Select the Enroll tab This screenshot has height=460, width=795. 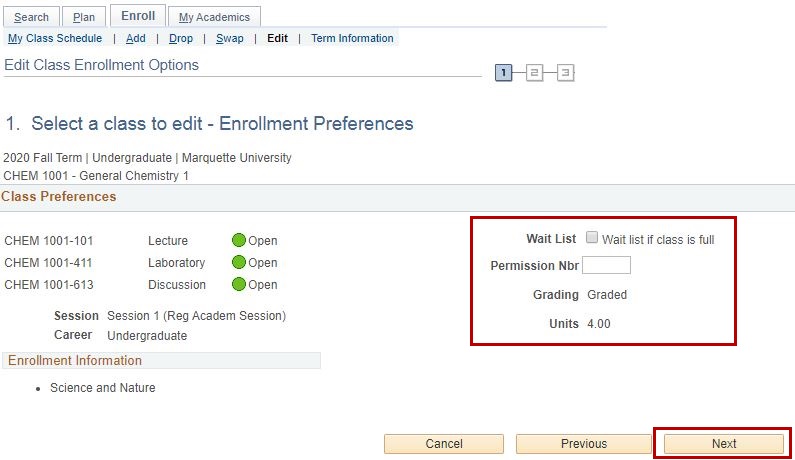click(x=138, y=16)
